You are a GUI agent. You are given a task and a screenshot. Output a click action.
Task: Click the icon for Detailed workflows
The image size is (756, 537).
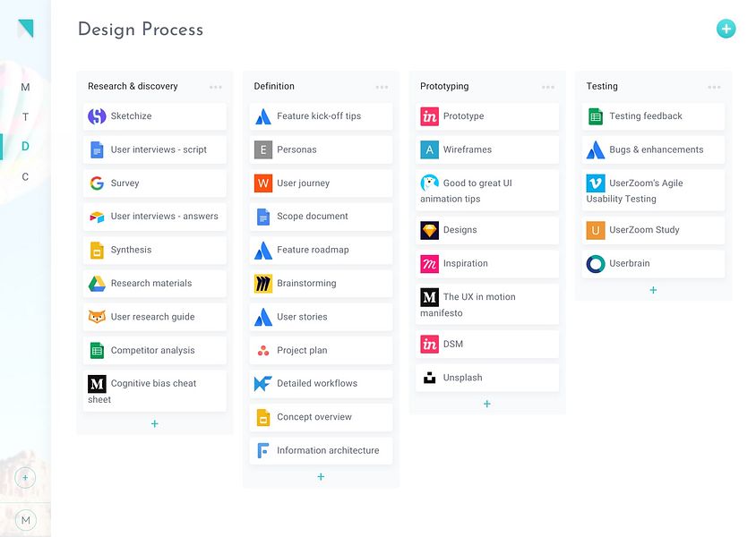(x=263, y=384)
